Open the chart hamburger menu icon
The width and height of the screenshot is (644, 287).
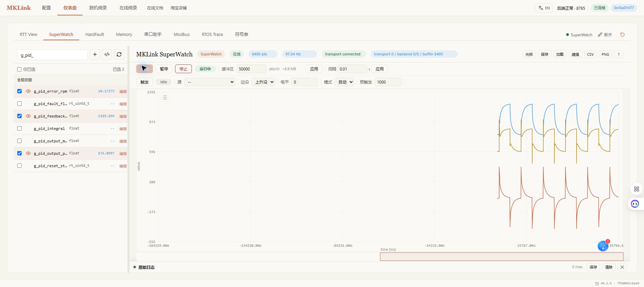(165, 98)
